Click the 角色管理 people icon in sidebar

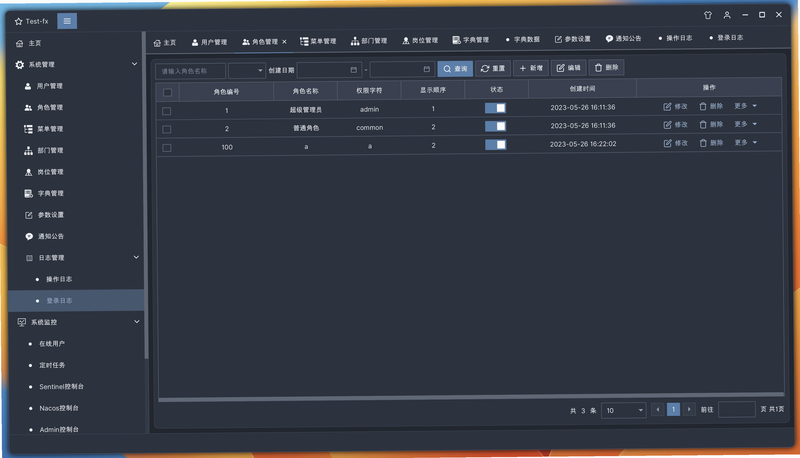tap(28, 108)
